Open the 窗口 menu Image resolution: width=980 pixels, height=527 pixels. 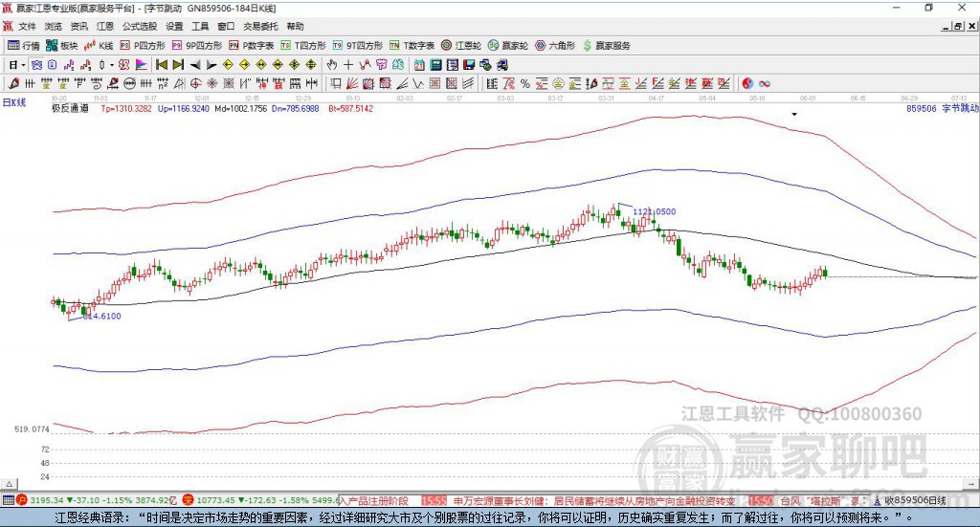(226, 26)
